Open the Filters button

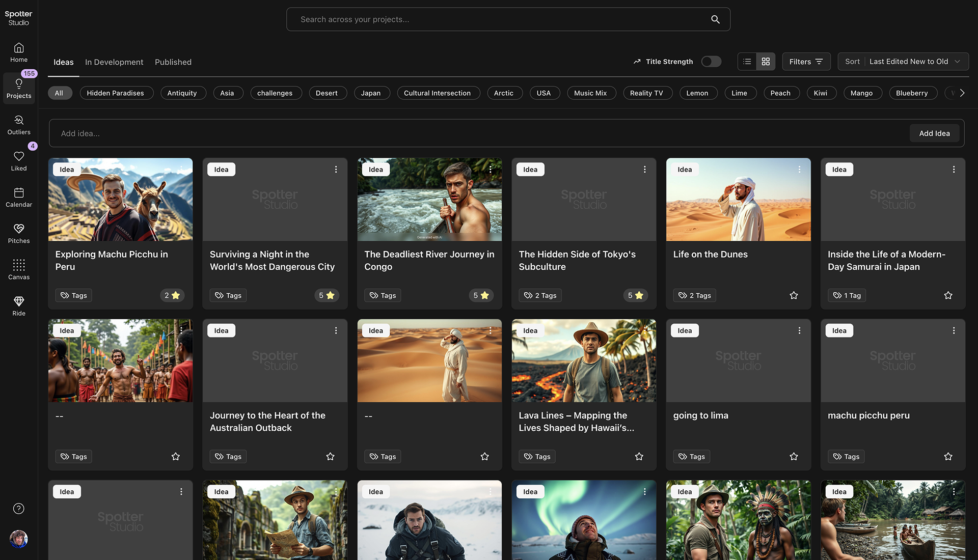[806, 62]
